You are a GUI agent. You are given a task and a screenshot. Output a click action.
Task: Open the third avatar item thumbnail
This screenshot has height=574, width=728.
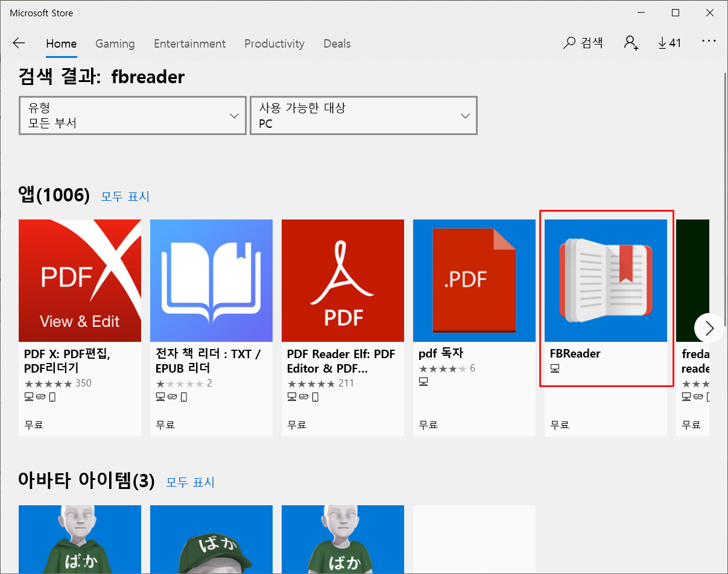tap(343, 540)
